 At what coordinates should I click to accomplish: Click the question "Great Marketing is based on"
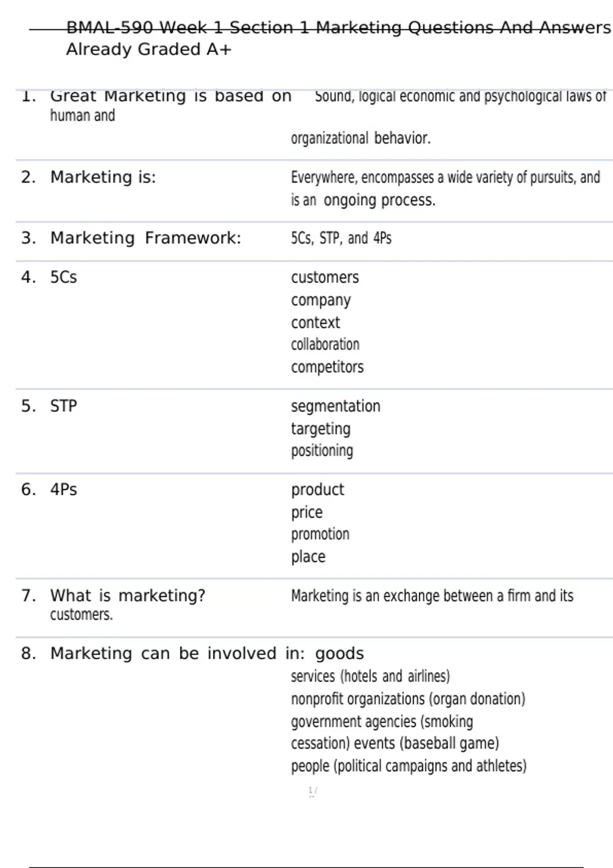click(x=171, y=96)
